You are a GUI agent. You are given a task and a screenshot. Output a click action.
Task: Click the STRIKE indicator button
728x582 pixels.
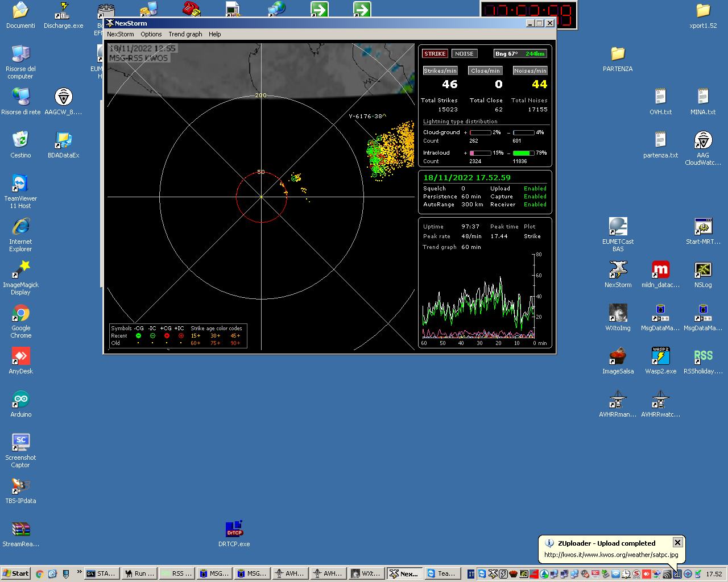tap(435, 53)
